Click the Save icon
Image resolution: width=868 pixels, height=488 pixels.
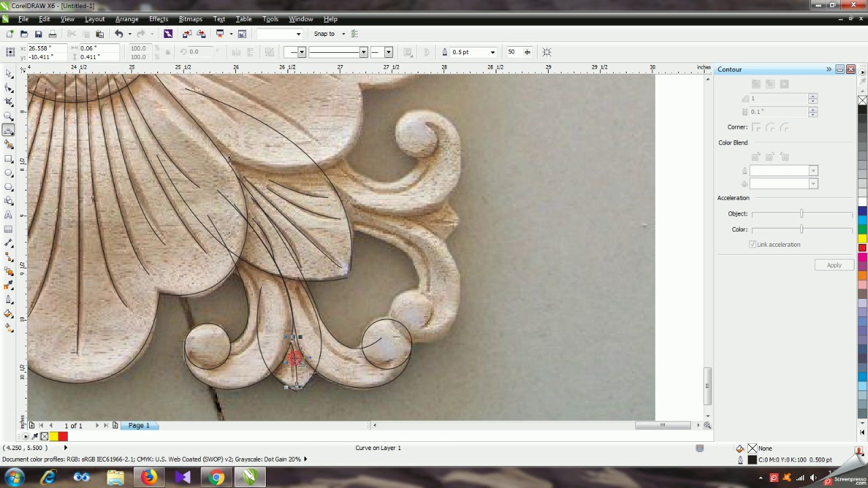click(38, 34)
